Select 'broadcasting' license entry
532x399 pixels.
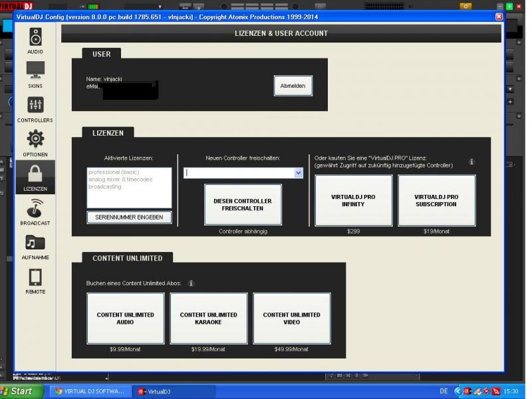[105, 187]
